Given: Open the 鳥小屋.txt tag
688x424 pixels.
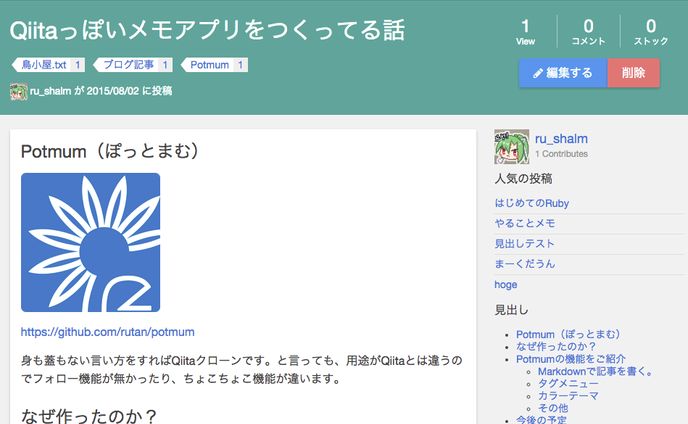Looking at the screenshot, I should pyautogui.click(x=44, y=65).
